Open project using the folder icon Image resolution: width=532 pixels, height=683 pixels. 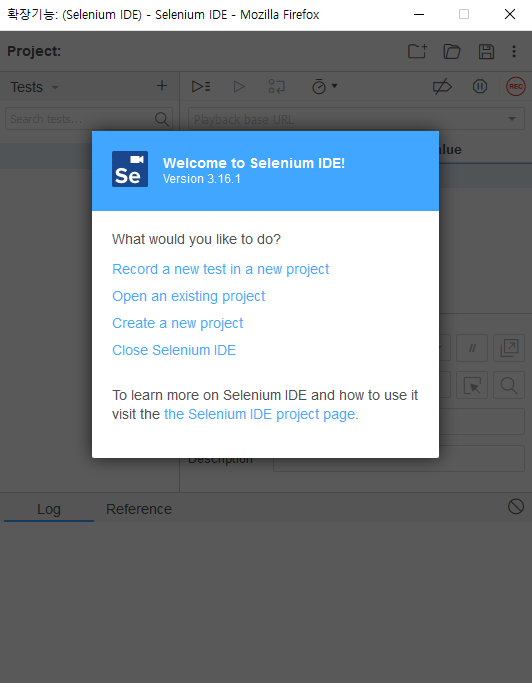tap(452, 51)
